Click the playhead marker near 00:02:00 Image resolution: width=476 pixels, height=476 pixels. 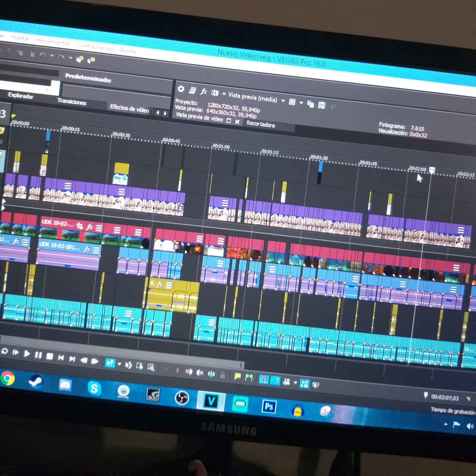432,170
